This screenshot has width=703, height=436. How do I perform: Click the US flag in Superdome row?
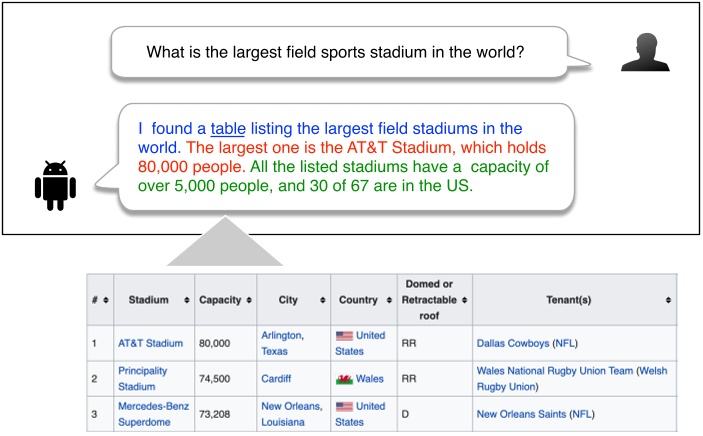coord(346,407)
